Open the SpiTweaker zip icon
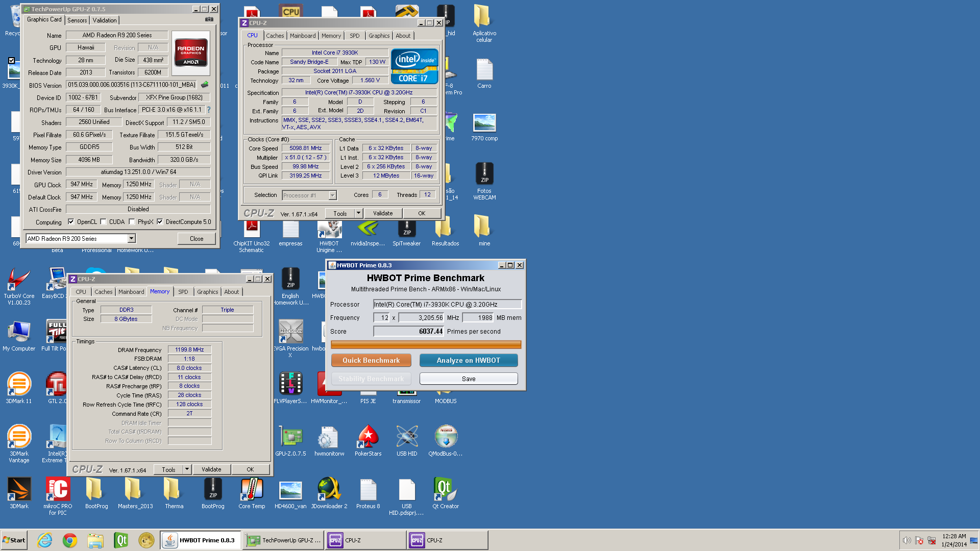The height and width of the screenshot is (551, 980). [x=407, y=234]
